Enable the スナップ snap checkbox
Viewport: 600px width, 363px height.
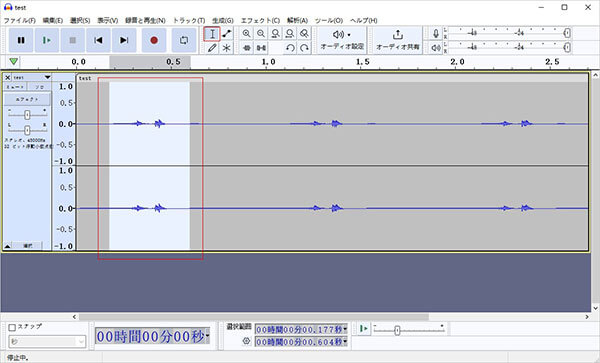coord(12,327)
